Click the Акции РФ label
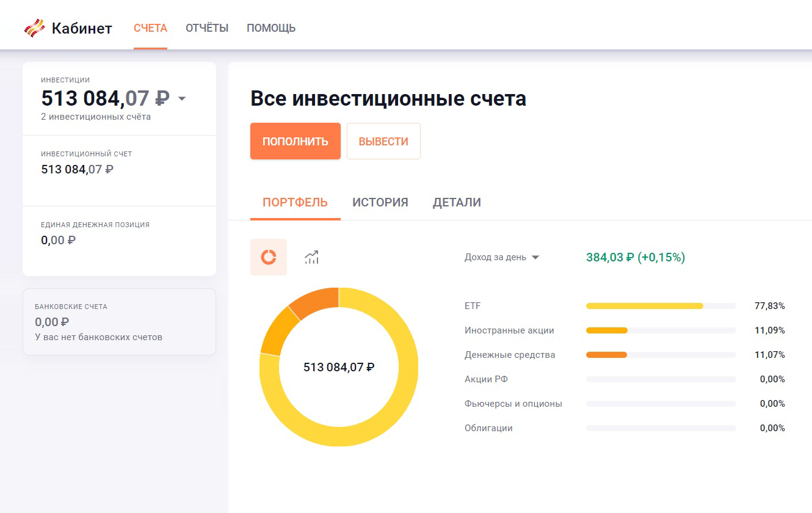Screen dimensions: 812x513 tap(486, 379)
